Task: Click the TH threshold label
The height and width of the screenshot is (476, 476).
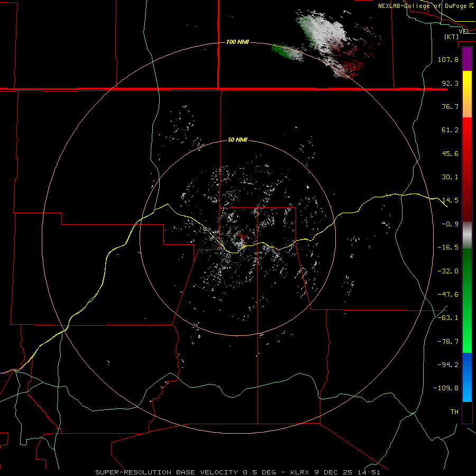Action: [x=454, y=412]
